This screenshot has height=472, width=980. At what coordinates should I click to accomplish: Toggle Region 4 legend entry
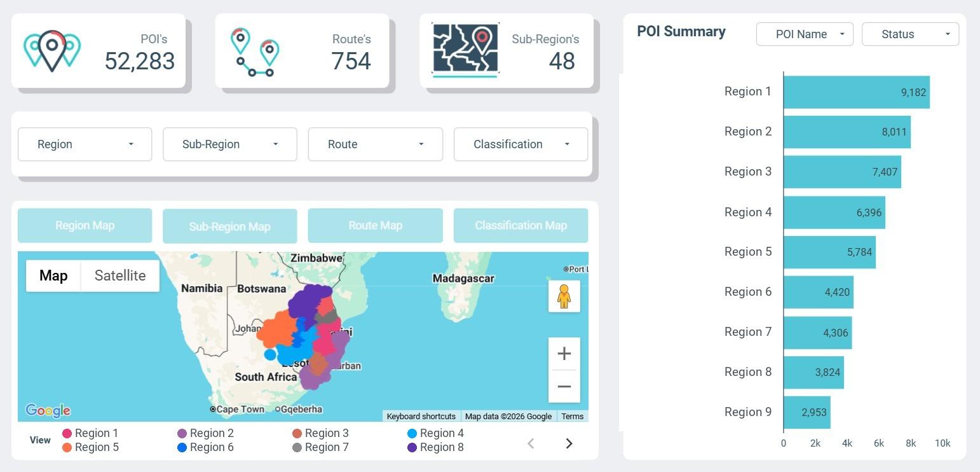[x=435, y=433]
